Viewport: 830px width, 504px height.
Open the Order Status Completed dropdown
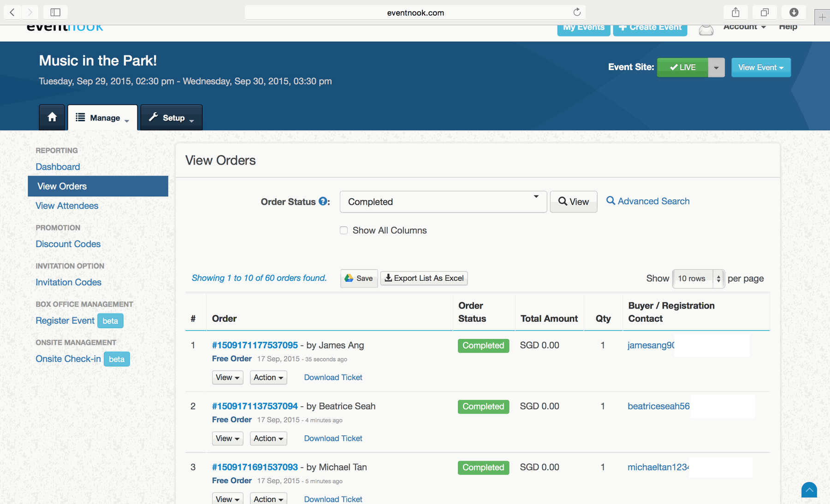(443, 202)
